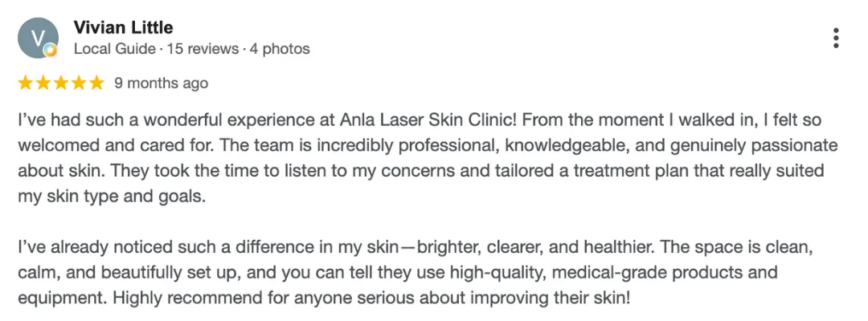Image resolution: width=868 pixels, height=321 pixels.
Task: Open the three-dot more options menu
Action: tap(836, 38)
